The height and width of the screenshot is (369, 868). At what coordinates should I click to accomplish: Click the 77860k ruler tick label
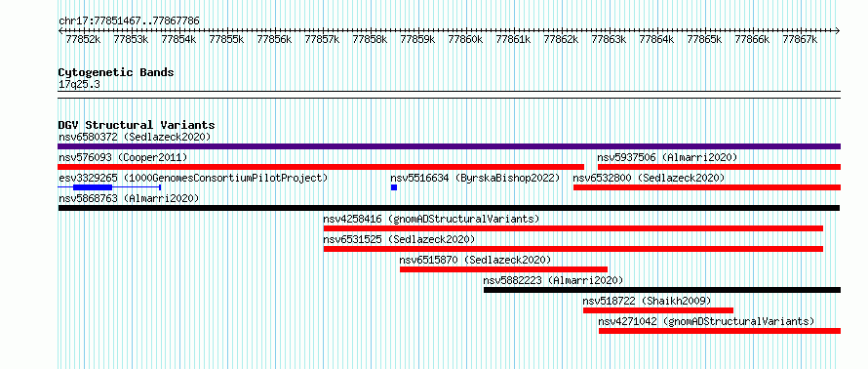[x=465, y=39]
